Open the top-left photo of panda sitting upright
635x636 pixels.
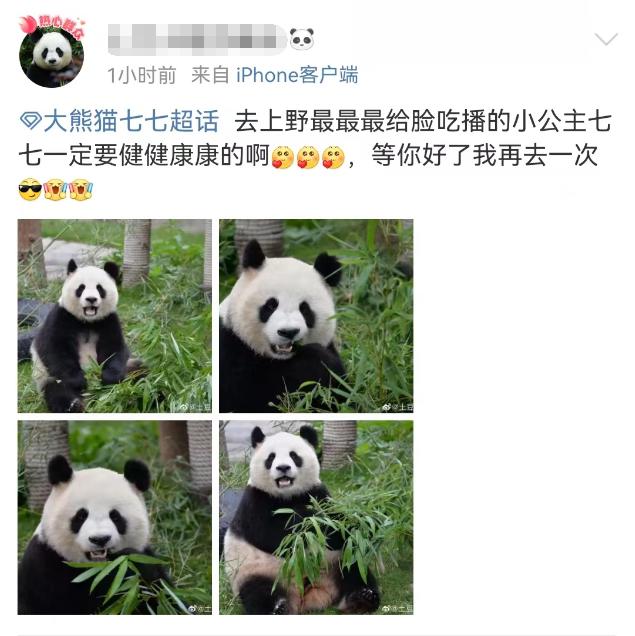[115, 316]
